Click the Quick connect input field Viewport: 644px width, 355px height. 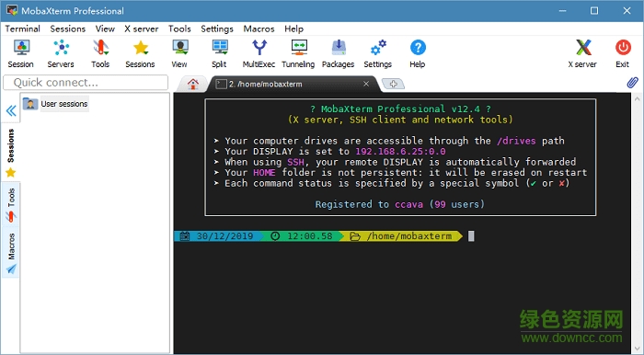point(86,83)
